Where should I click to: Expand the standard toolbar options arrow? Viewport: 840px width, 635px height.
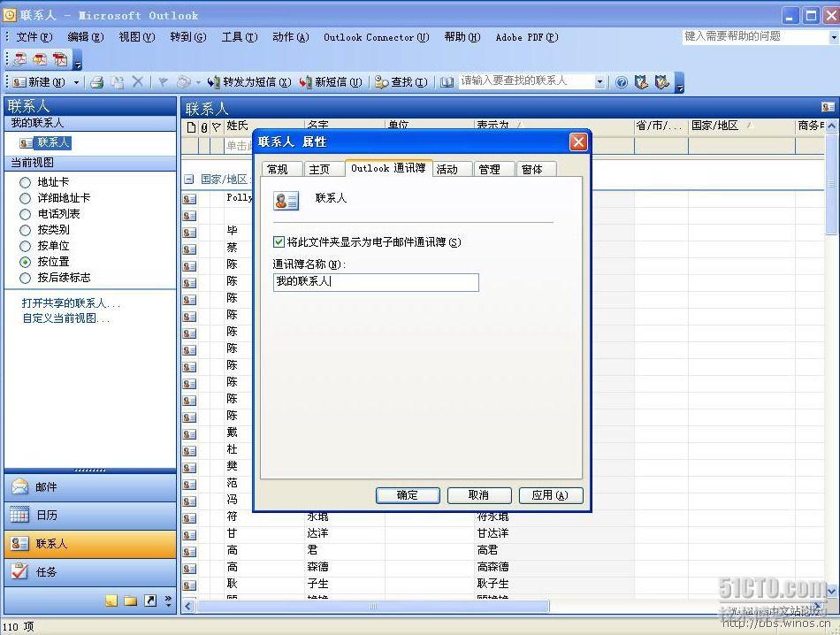pyautogui.click(x=679, y=82)
